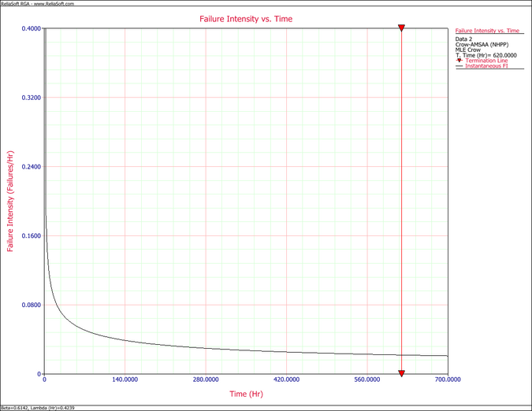The image size is (532, 411).
Task: Click the Time (Hr) x-axis title
Action: [x=246, y=393]
